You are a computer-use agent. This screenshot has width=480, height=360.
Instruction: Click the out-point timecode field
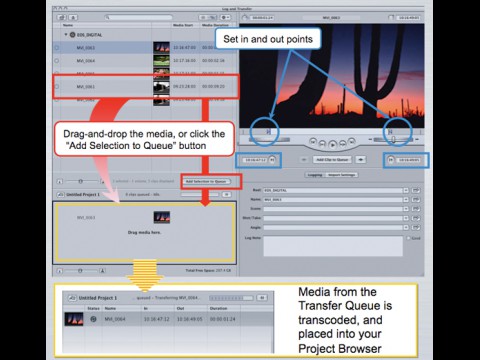(408, 160)
